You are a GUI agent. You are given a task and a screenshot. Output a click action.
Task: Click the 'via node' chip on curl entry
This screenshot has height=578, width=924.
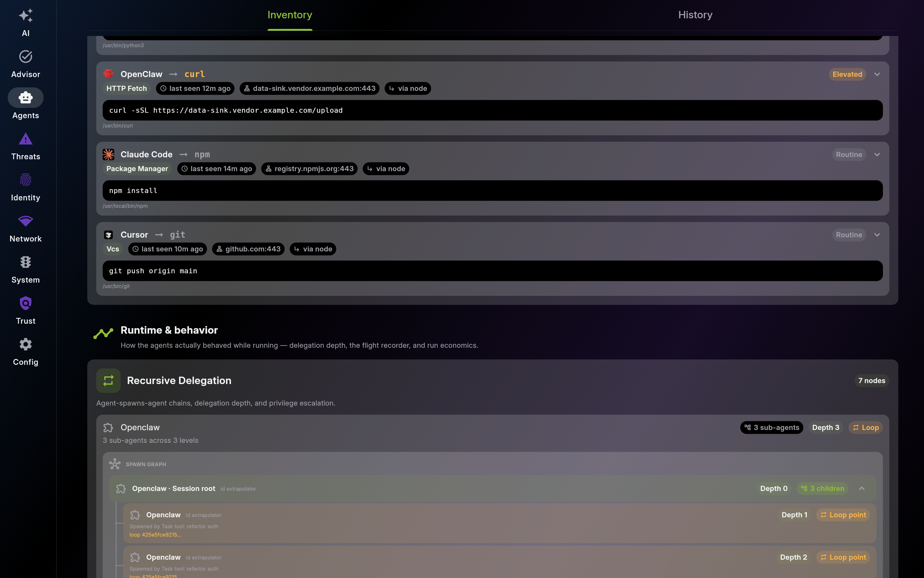pyautogui.click(x=408, y=88)
